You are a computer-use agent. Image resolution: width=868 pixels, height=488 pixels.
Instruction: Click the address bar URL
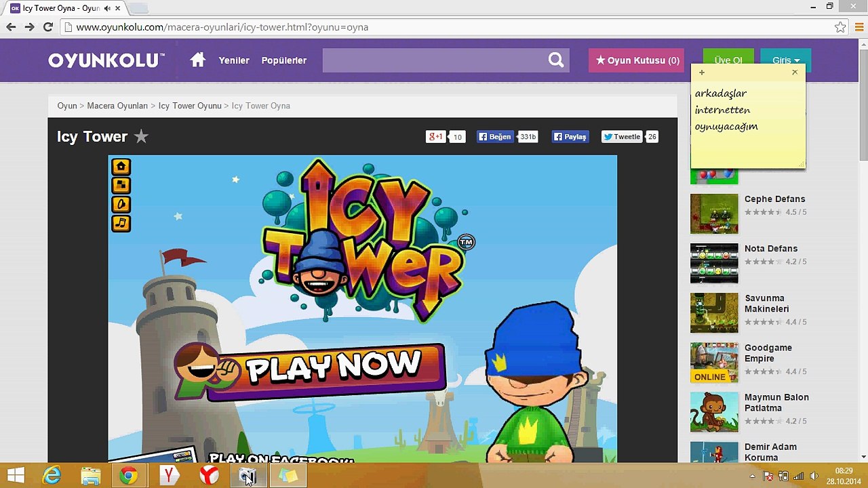[222, 27]
